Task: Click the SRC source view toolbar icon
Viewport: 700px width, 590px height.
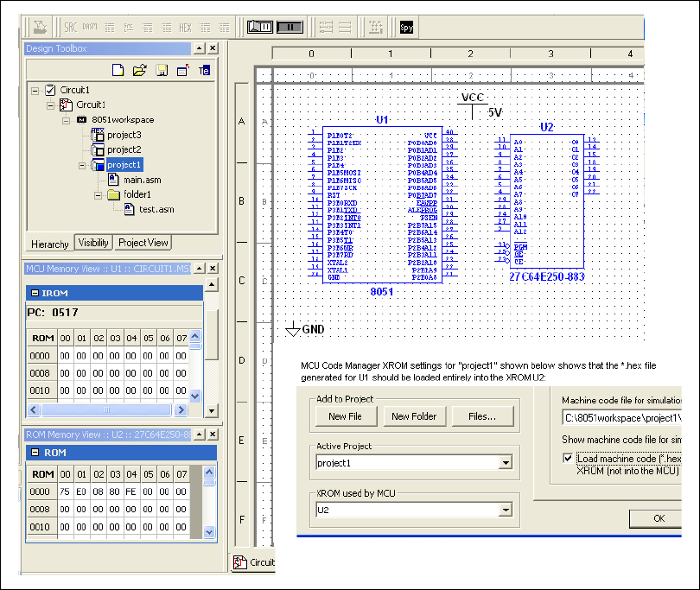Action: [71, 28]
